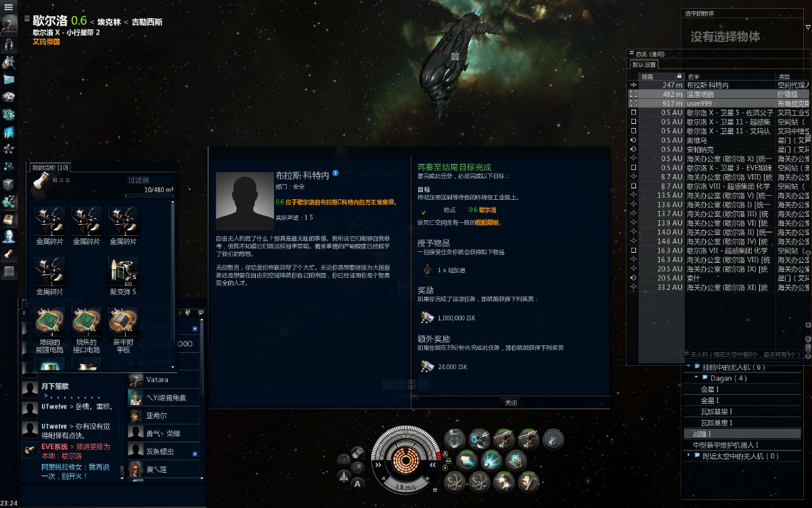Activate first module in top HUD row
Image resolution: width=812 pixels, height=508 pixels.
coord(455,439)
